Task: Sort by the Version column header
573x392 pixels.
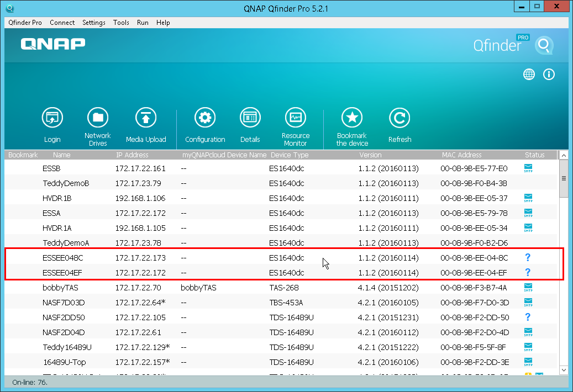Action: click(x=370, y=155)
